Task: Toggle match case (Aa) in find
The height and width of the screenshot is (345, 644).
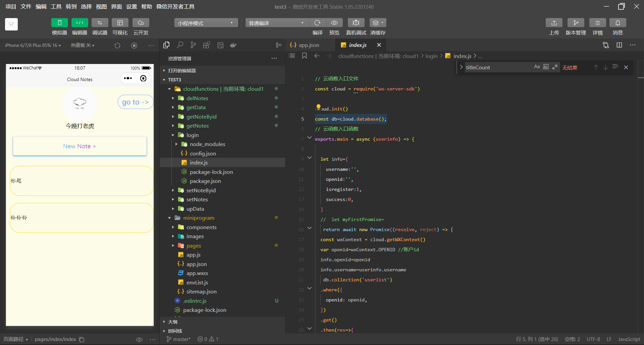Action: [x=537, y=67]
